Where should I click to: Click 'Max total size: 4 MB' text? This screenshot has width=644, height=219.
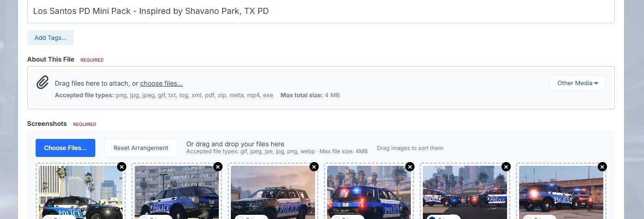click(x=310, y=95)
